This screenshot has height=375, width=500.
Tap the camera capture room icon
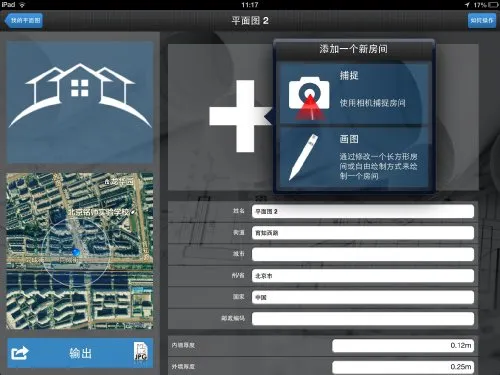[309, 98]
